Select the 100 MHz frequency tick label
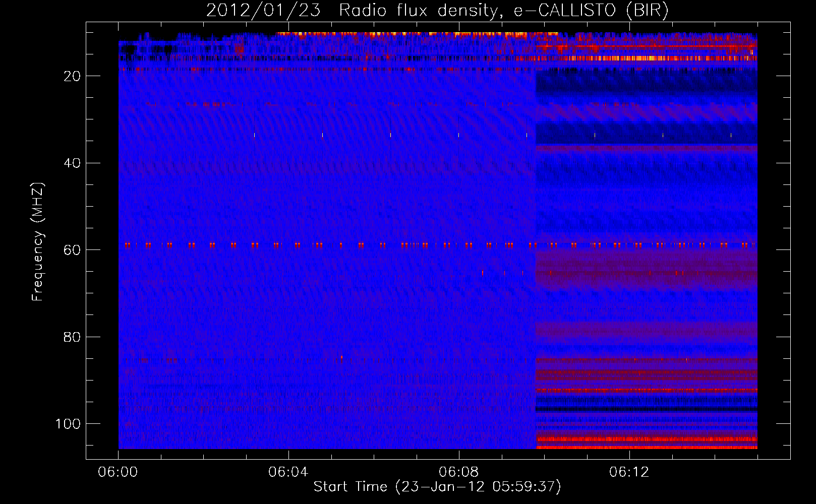The image size is (816, 504). click(68, 424)
